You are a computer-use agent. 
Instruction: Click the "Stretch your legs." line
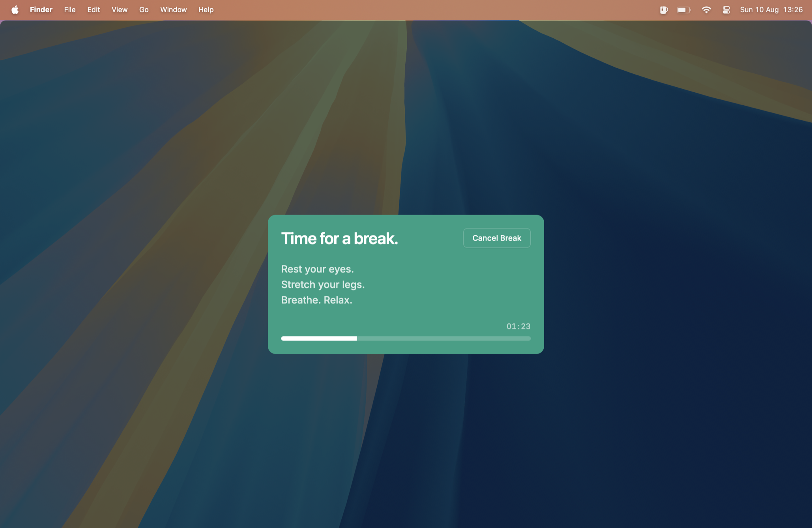323,285
